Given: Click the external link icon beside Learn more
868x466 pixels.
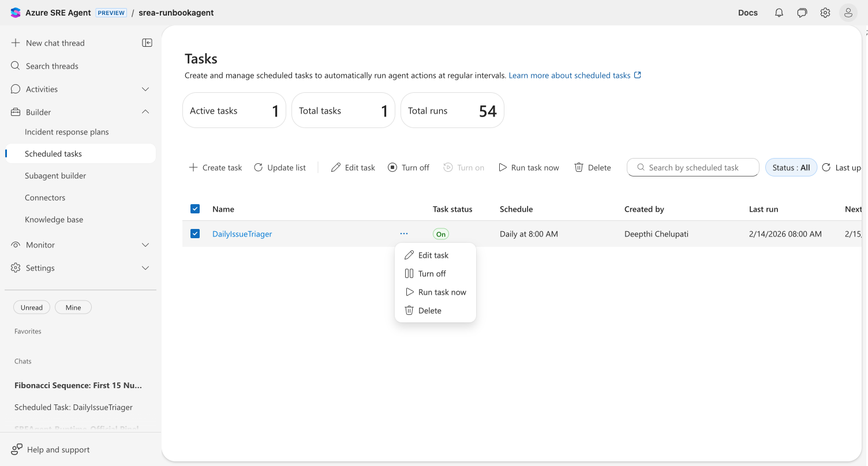Looking at the screenshot, I should pos(638,75).
